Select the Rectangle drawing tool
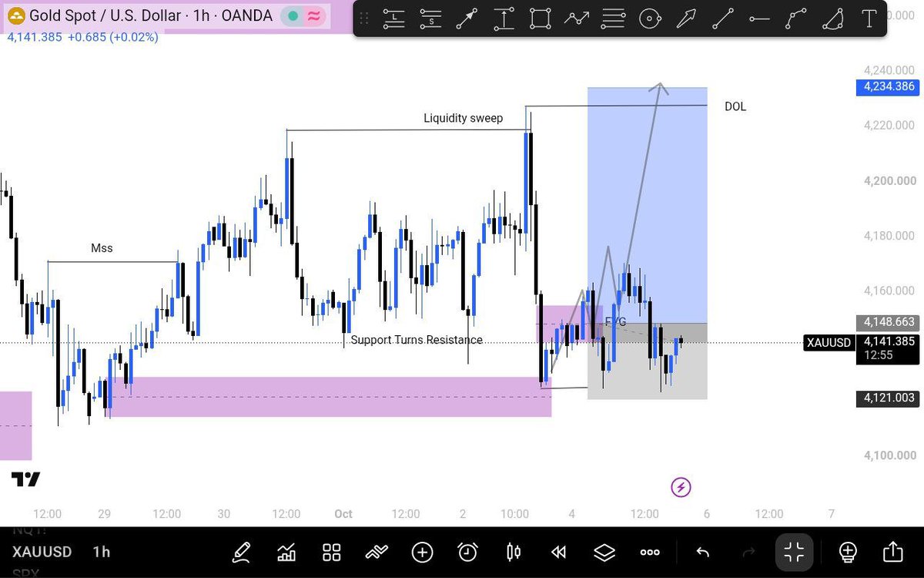 tap(541, 18)
